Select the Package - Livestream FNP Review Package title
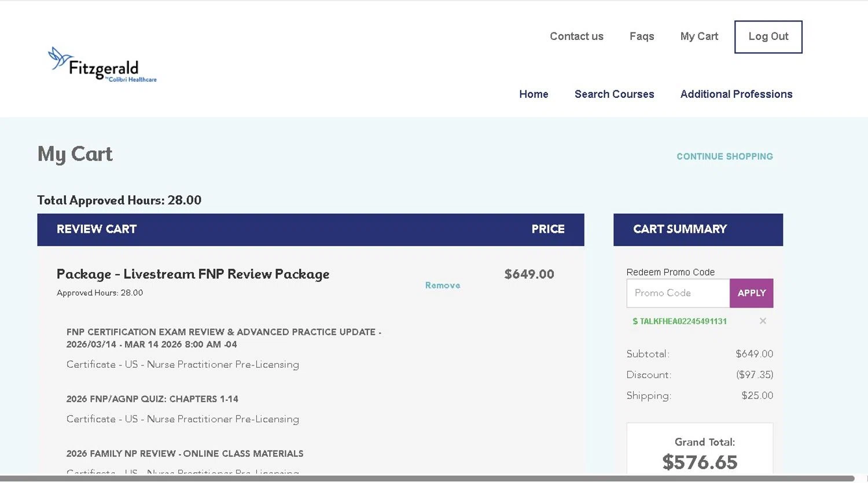This screenshot has height=483, width=868. (x=193, y=274)
